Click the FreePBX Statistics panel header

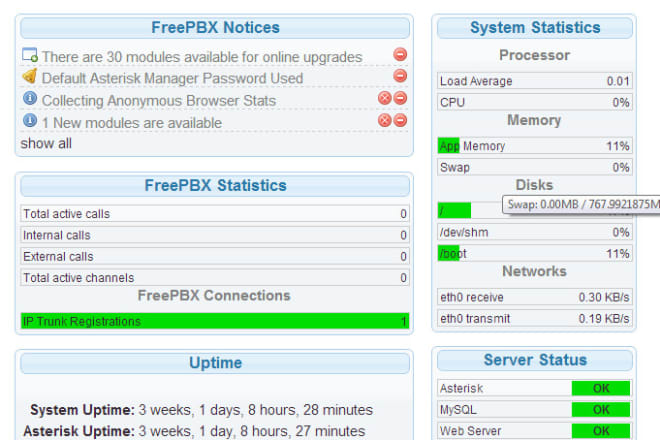215,186
